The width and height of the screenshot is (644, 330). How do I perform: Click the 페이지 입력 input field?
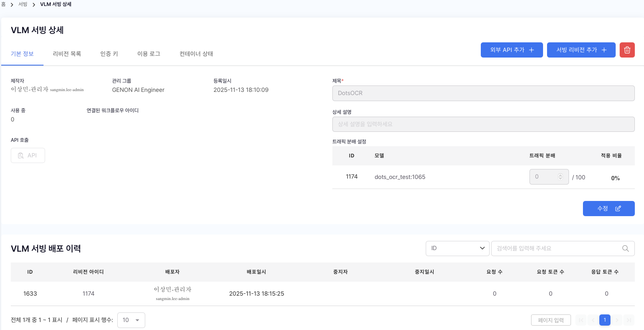(551, 320)
